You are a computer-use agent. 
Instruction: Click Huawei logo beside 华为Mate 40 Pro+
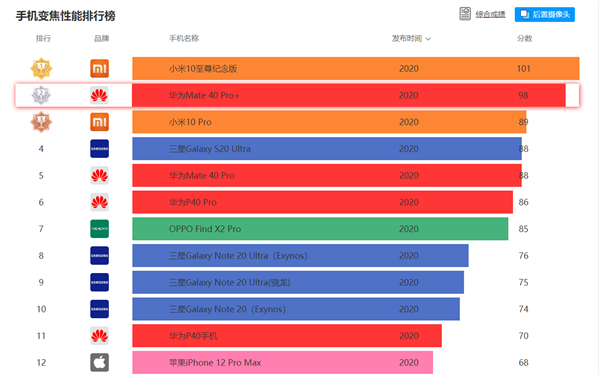(x=99, y=95)
